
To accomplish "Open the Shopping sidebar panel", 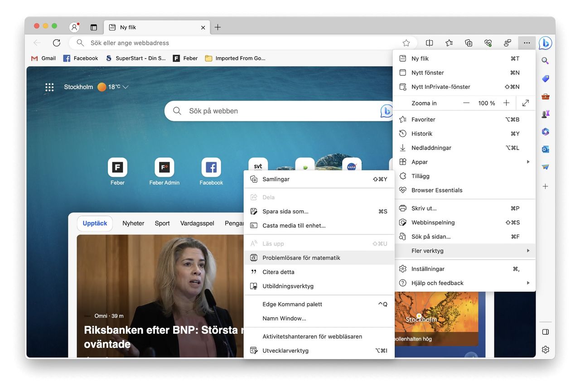I will click(x=545, y=78).
